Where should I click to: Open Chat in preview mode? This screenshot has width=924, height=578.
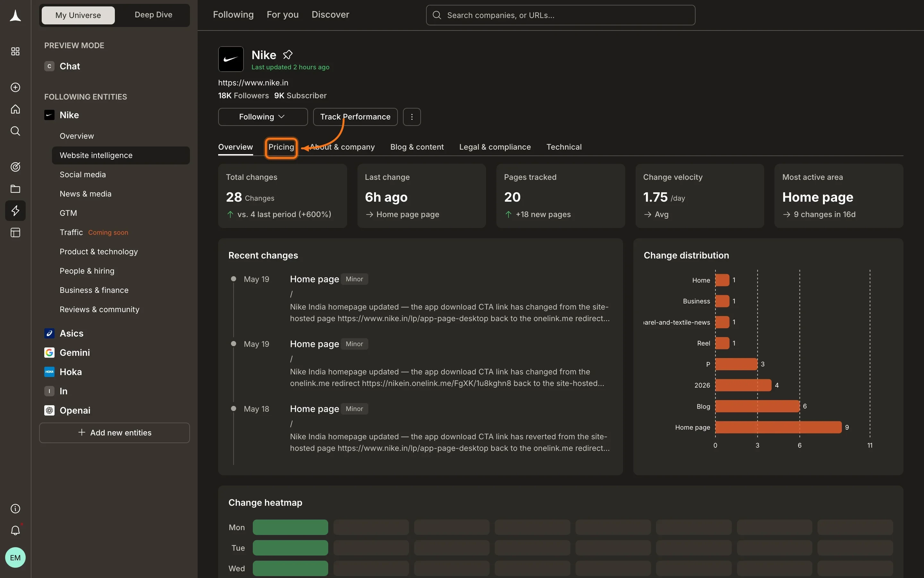click(x=62, y=66)
